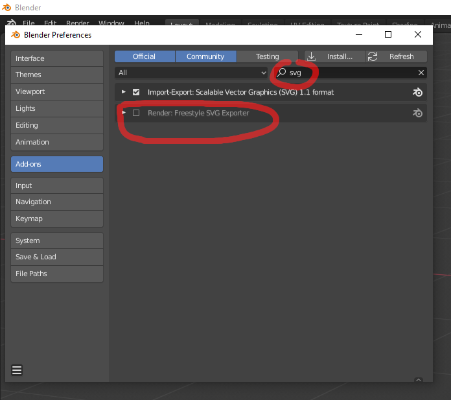
Task: Open the Keymap preferences section
Action: [x=57, y=219]
